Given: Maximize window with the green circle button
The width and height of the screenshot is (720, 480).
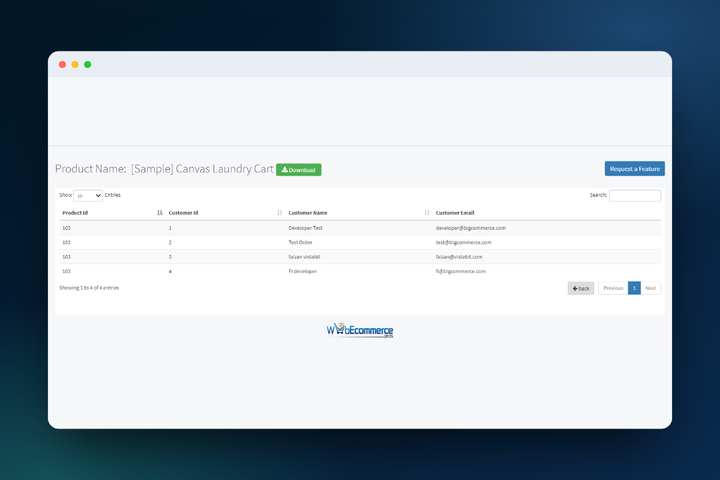Looking at the screenshot, I should coord(88,64).
